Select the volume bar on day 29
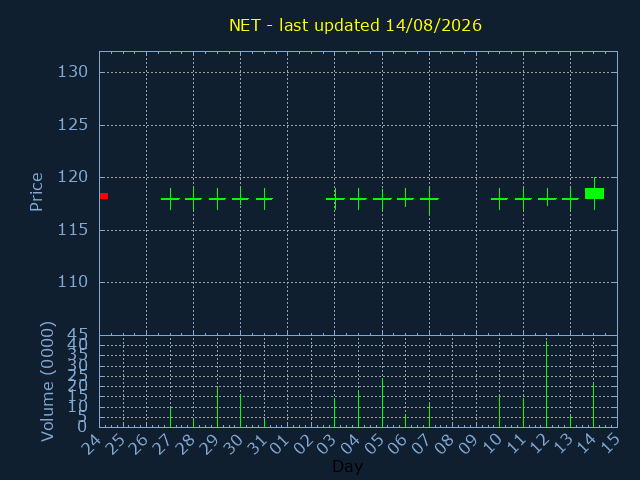640x480 pixels. (218, 407)
